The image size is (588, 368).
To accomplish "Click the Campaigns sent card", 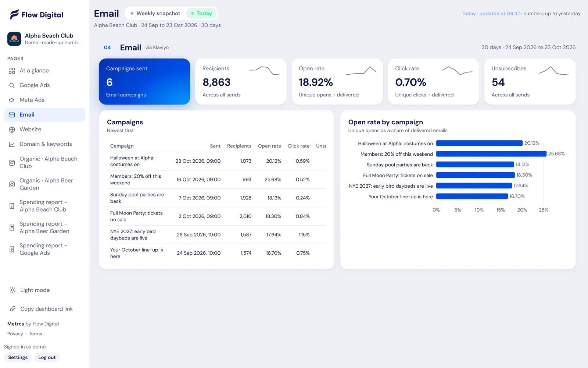I will click(x=144, y=82).
